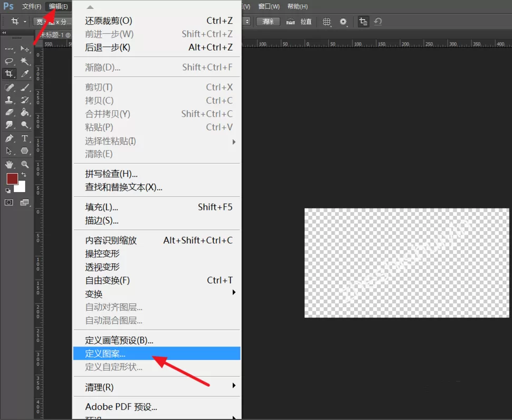Click the transparent canvas document area
Screen dimensions: 512x420
pos(407,263)
